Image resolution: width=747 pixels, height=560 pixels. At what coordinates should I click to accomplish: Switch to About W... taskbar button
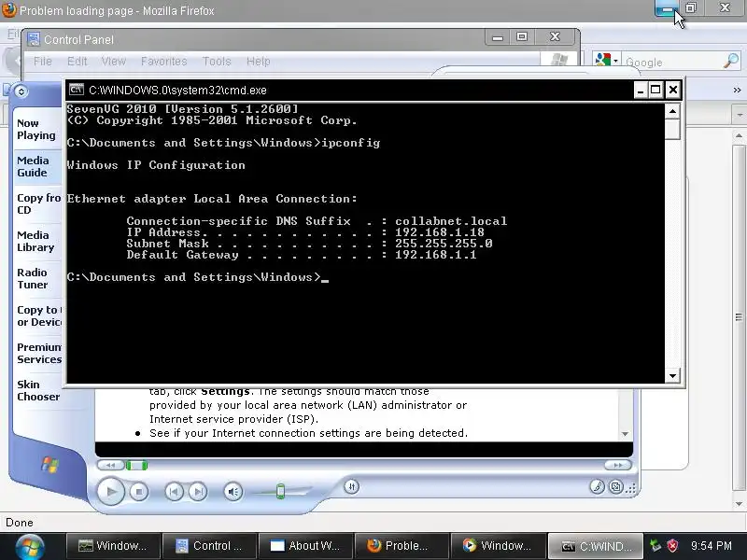pos(306,546)
